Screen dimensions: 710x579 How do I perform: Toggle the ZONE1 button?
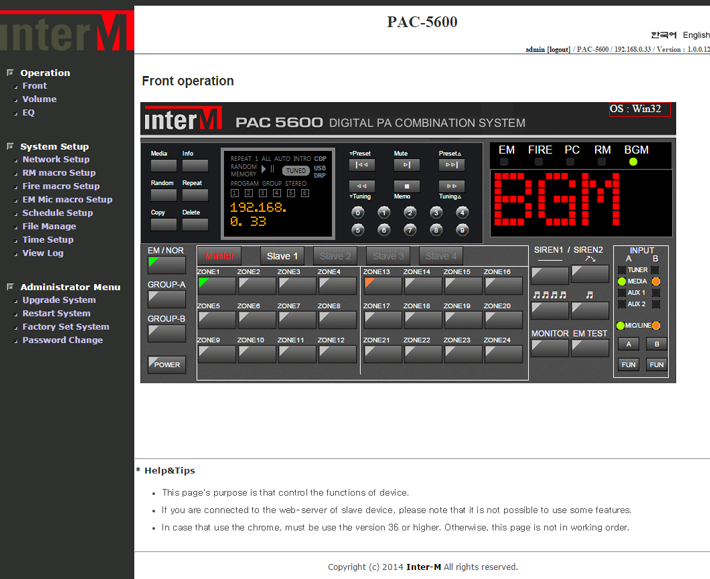coord(216,286)
